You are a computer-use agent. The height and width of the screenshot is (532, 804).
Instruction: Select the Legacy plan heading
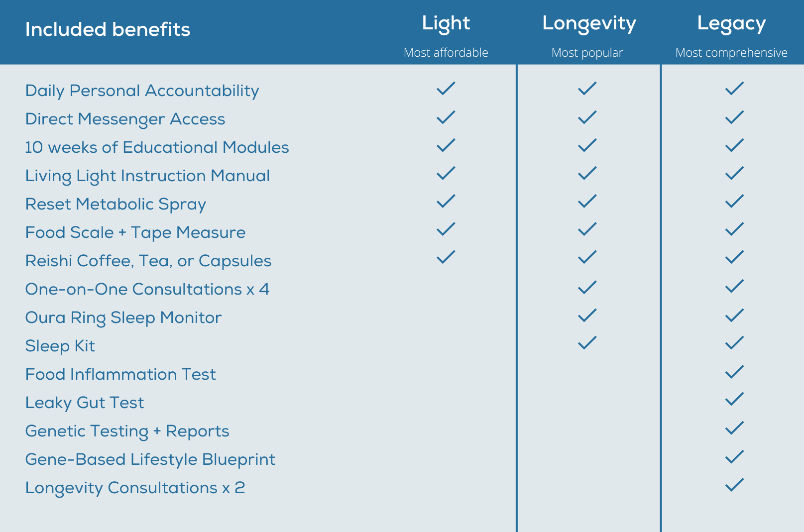coord(731,23)
